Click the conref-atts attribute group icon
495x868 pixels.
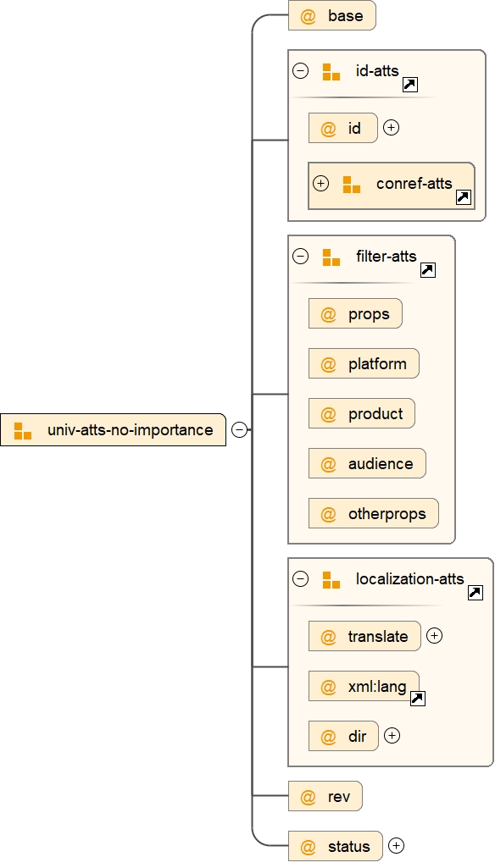coord(352,185)
